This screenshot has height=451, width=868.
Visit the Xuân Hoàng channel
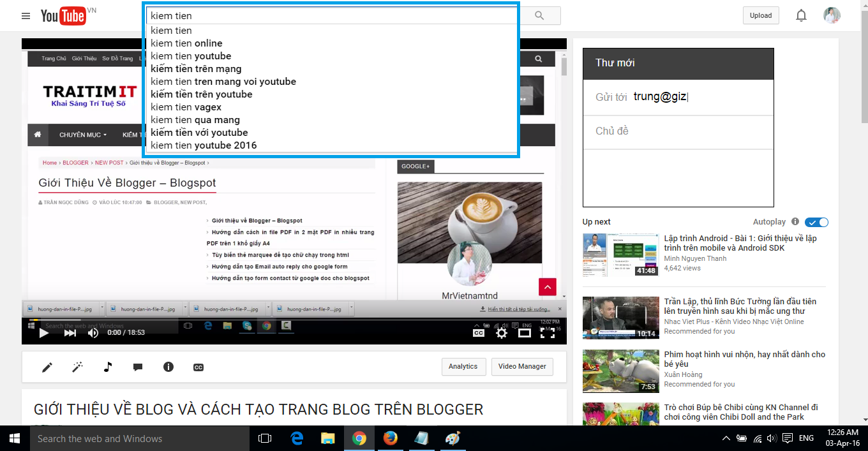coord(683,374)
